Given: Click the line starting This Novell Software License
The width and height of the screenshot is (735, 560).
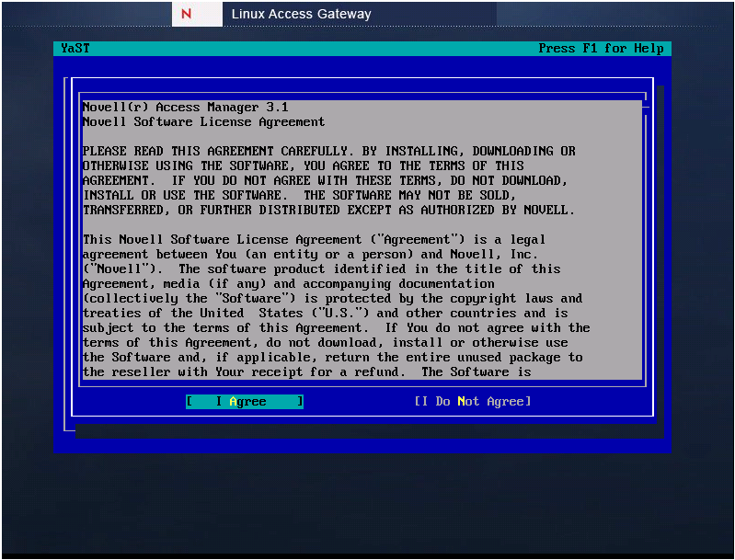Looking at the screenshot, I should (x=314, y=239).
